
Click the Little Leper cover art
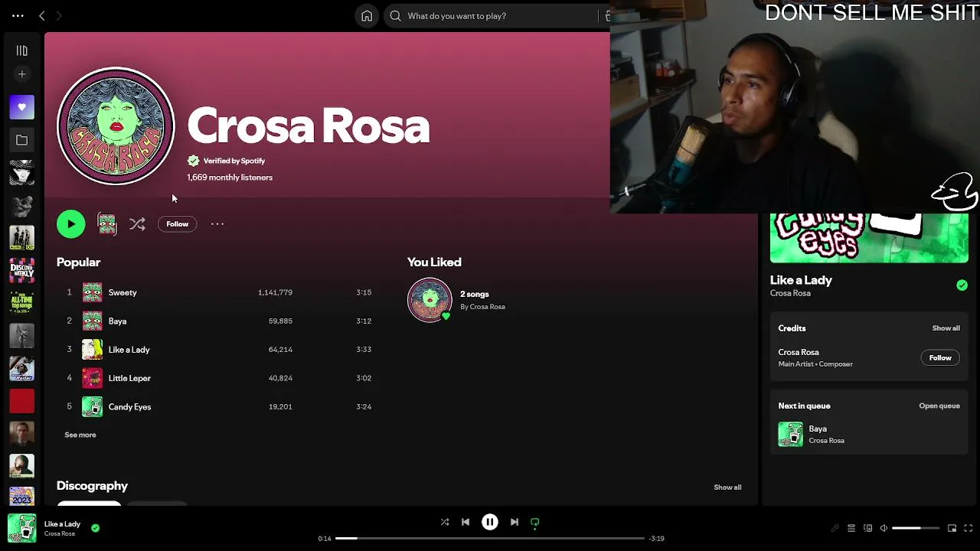[92, 378]
